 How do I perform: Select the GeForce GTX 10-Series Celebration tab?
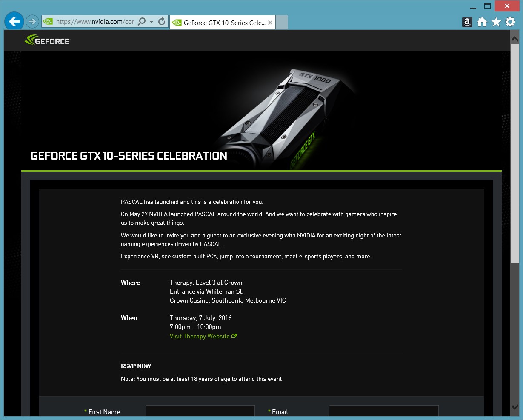click(x=223, y=23)
